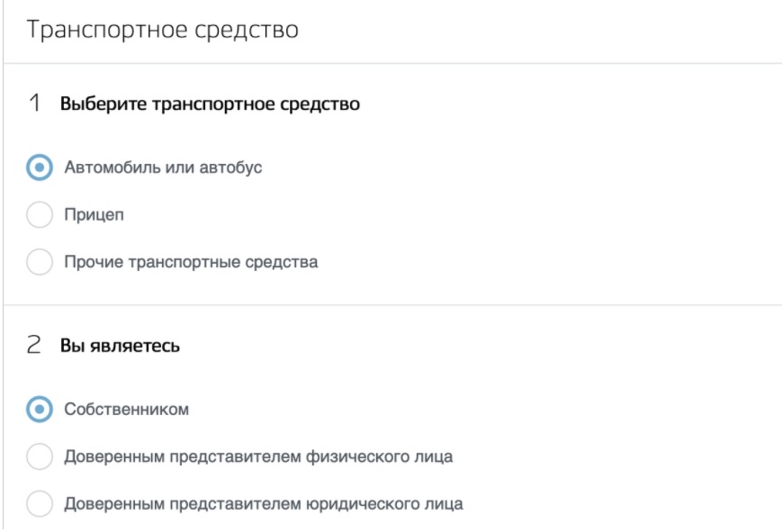This screenshot has width=783, height=532.
Task: Click the step number 2 marker
Action: pyautogui.click(x=35, y=347)
